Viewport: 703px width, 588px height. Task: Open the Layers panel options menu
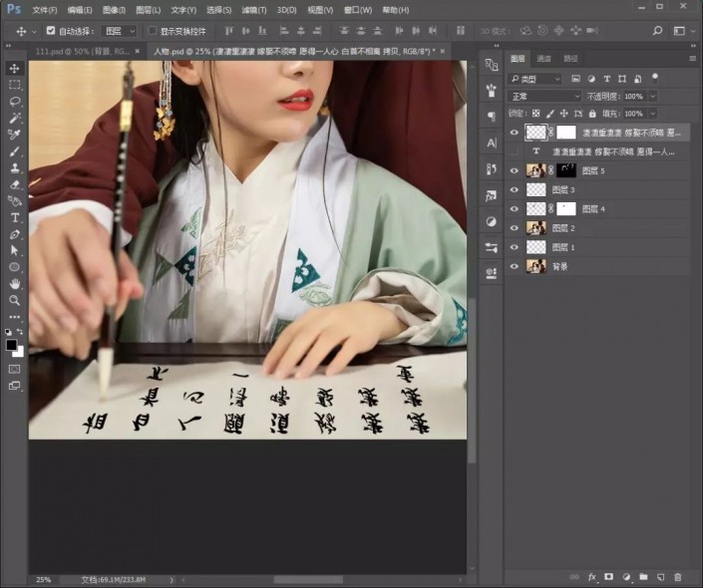pos(693,58)
